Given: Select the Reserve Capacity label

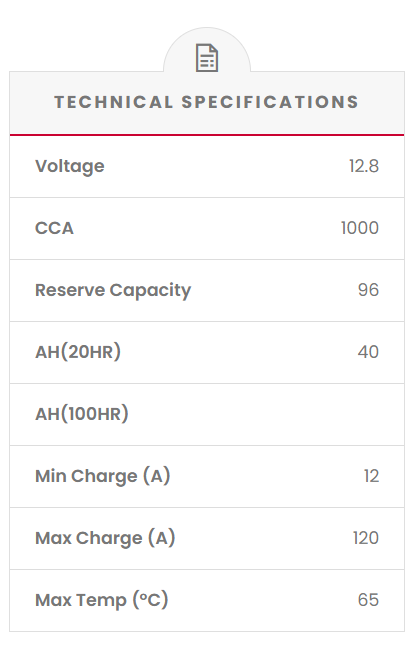Looking at the screenshot, I should pyautogui.click(x=113, y=290).
